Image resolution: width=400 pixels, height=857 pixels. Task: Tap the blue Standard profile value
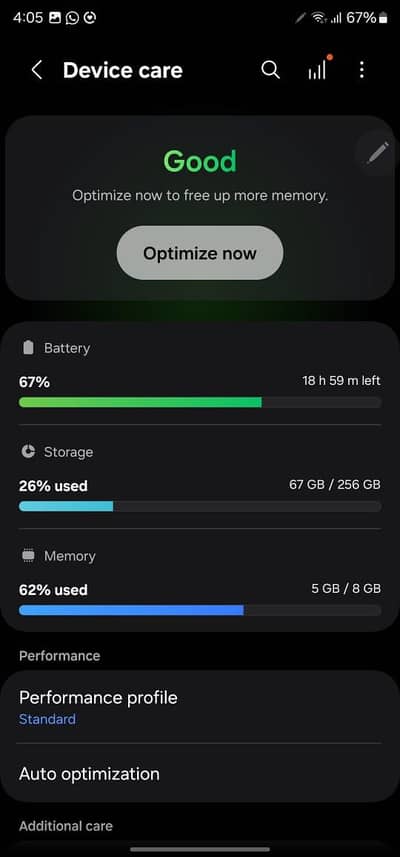click(47, 719)
